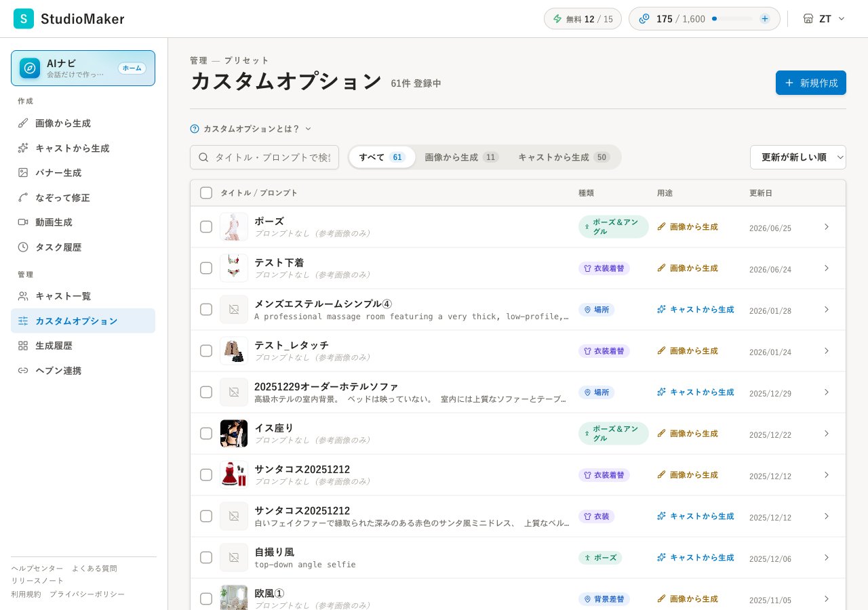Select the 画像から生成 11 filter tab

tap(461, 157)
